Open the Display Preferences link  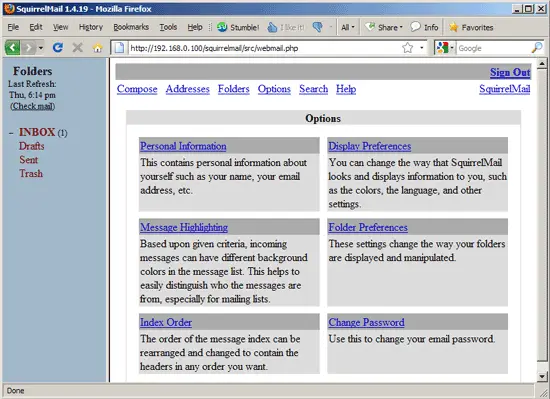[x=370, y=146]
